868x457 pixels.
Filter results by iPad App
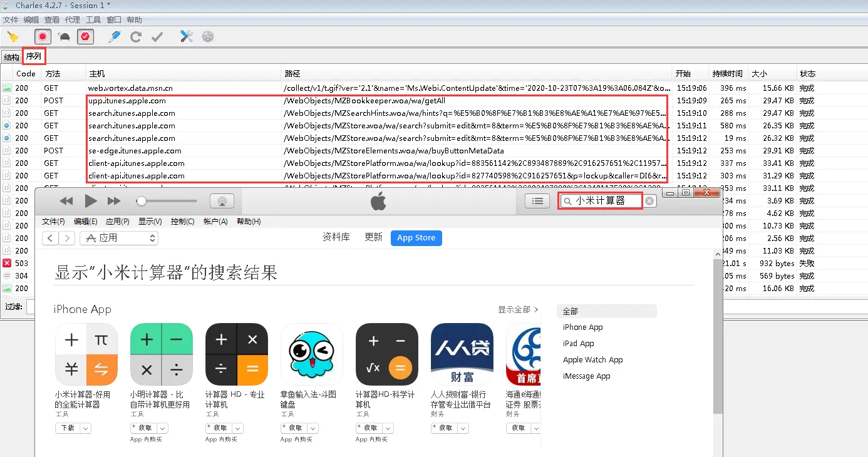[579, 344]
